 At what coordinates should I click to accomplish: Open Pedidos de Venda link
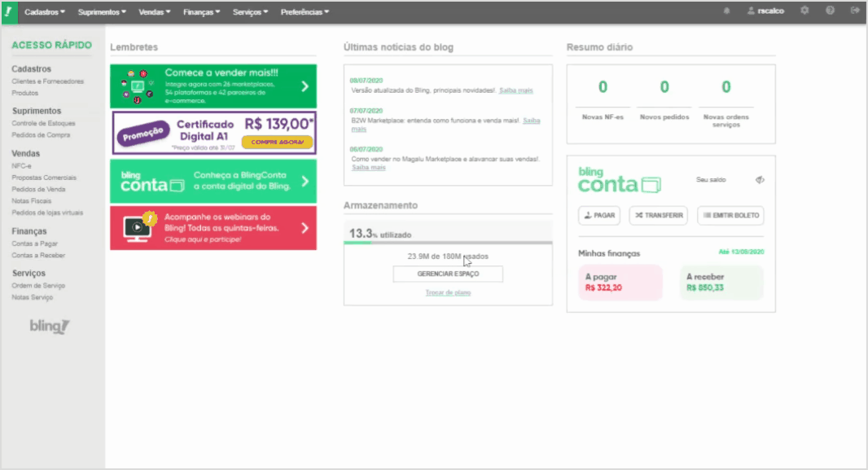pos(38,189)
